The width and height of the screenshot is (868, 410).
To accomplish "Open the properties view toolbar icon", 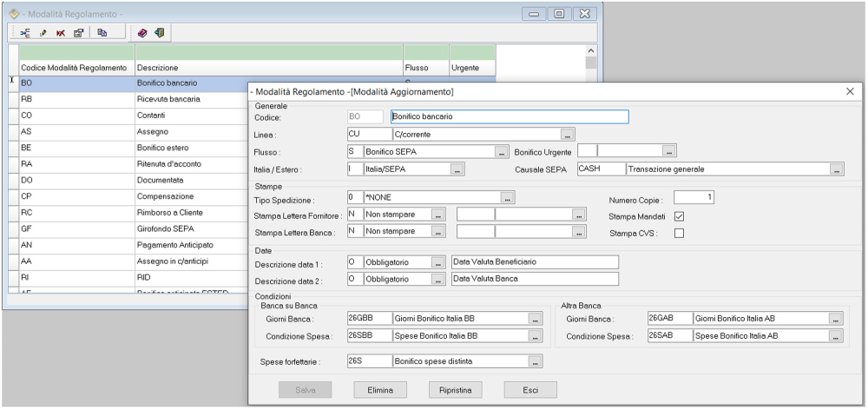I will point(76,33).
